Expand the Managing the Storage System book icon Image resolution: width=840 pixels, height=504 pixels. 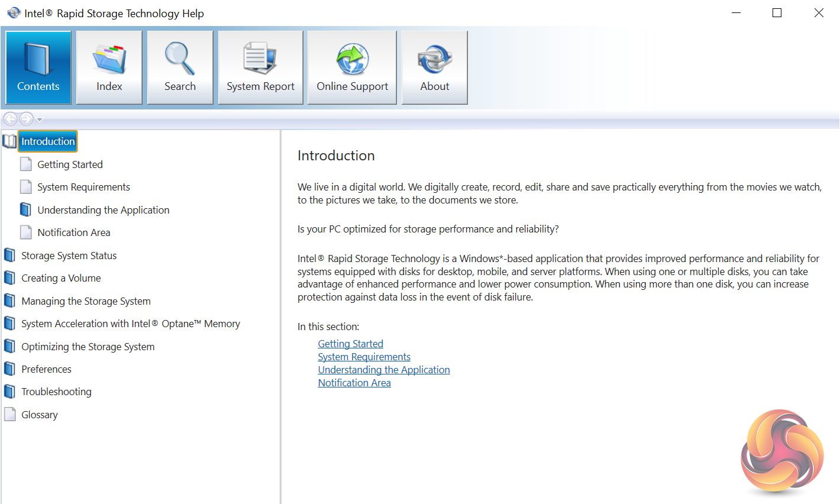click(x=9, y=301)
